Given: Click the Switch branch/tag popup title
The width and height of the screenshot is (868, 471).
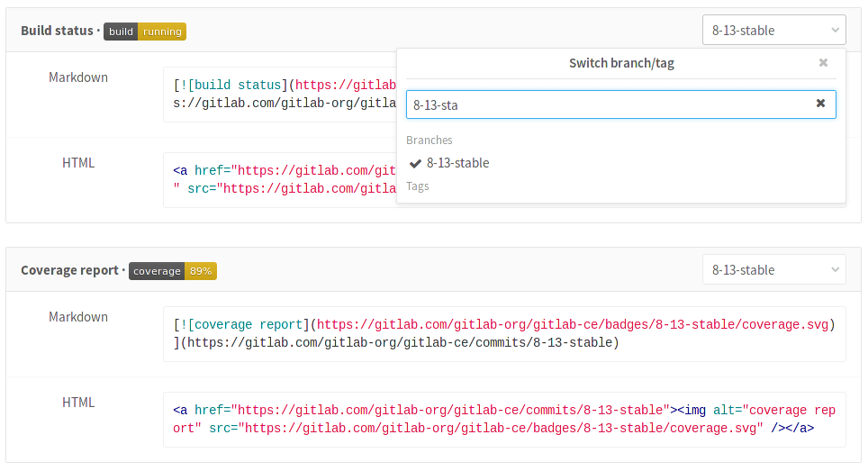Looking at the screenshot, I should point(621,63).
